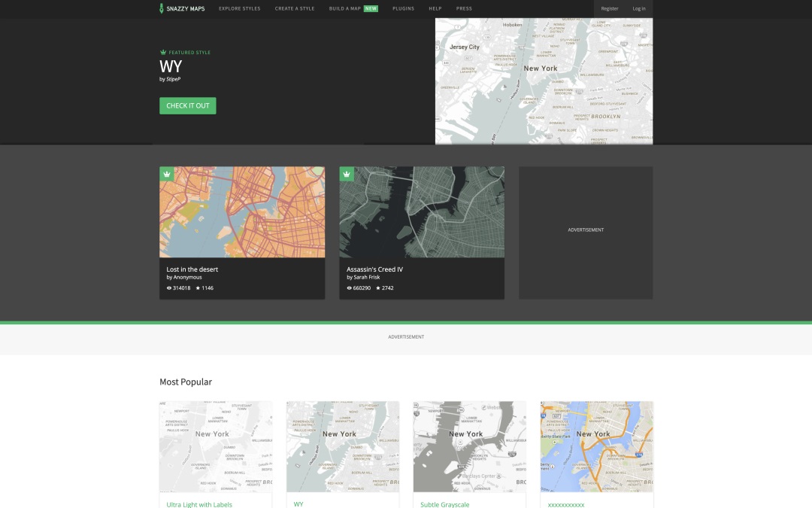Screen dimensions: 812x508
Task: Click the Log in link
Action: coord(638,8)
